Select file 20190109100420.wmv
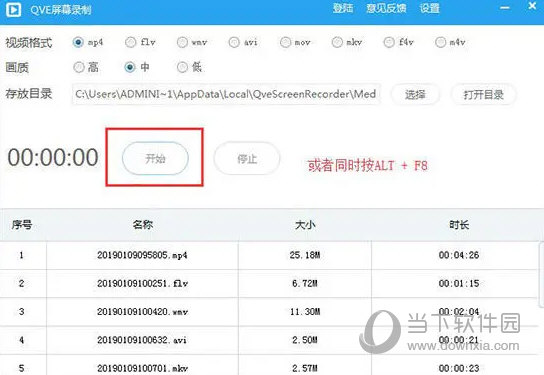 tap(142, 312)
